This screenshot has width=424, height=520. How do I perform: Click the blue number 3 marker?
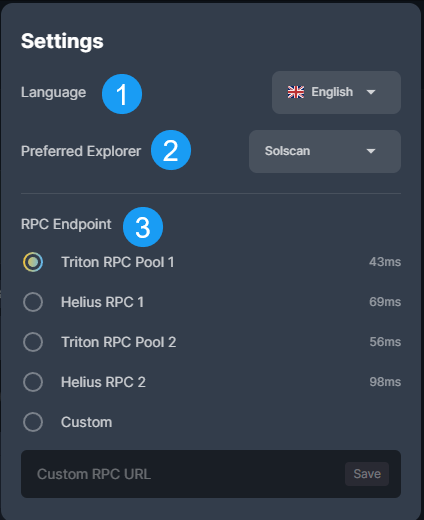pos(143,227)
